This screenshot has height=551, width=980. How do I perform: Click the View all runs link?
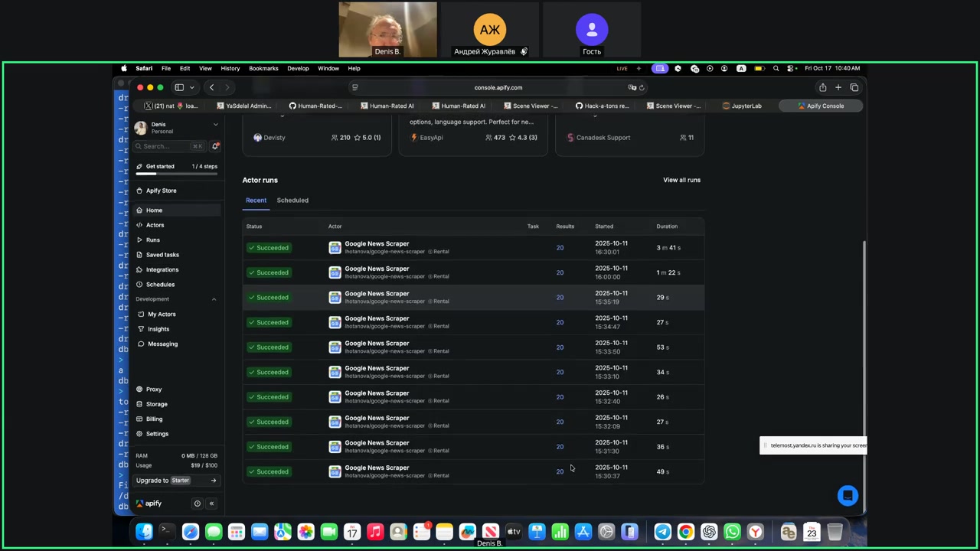681,180
